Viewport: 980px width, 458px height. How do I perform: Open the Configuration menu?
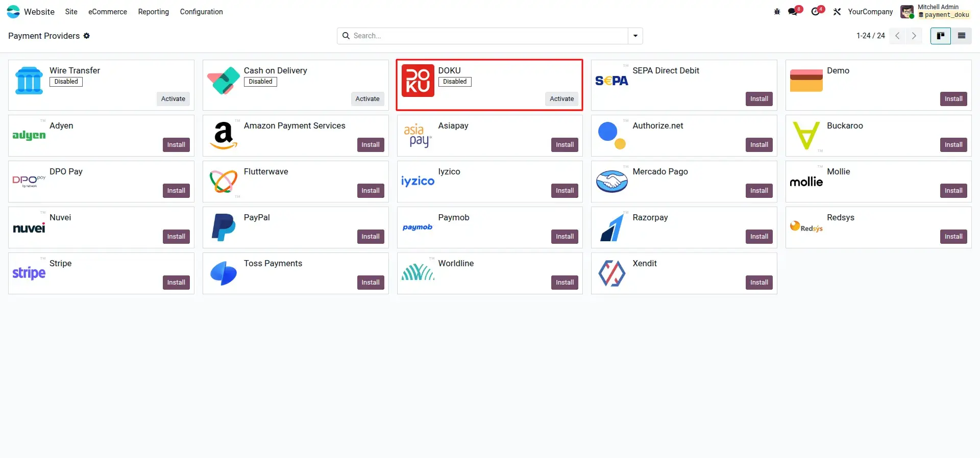pos(202,12)
